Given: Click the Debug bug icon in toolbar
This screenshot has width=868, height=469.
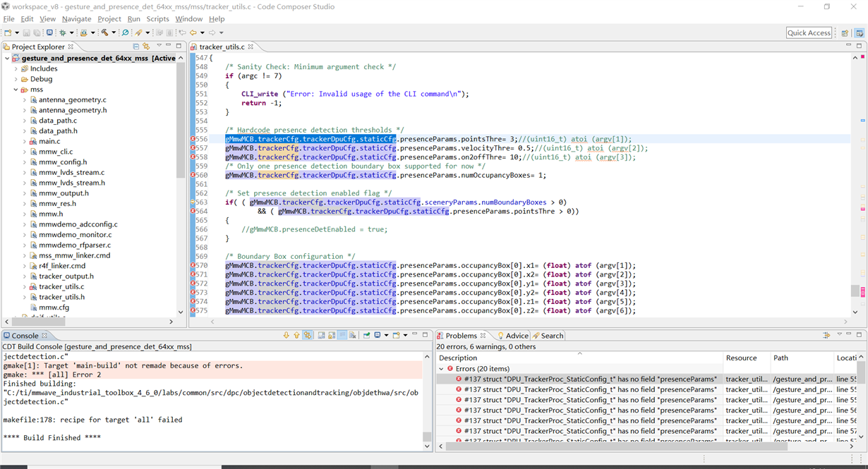Looking at the screenshot, I should click(62, 32).
